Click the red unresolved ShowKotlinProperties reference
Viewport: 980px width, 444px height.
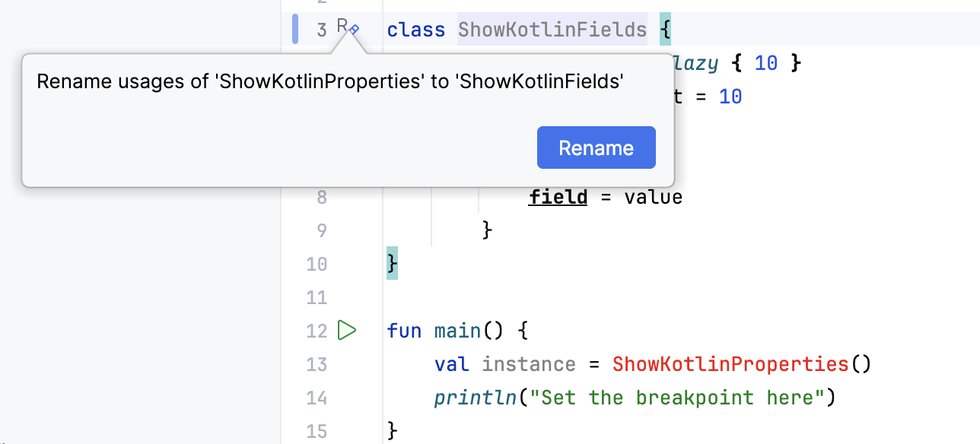click(x=729, y=364)
